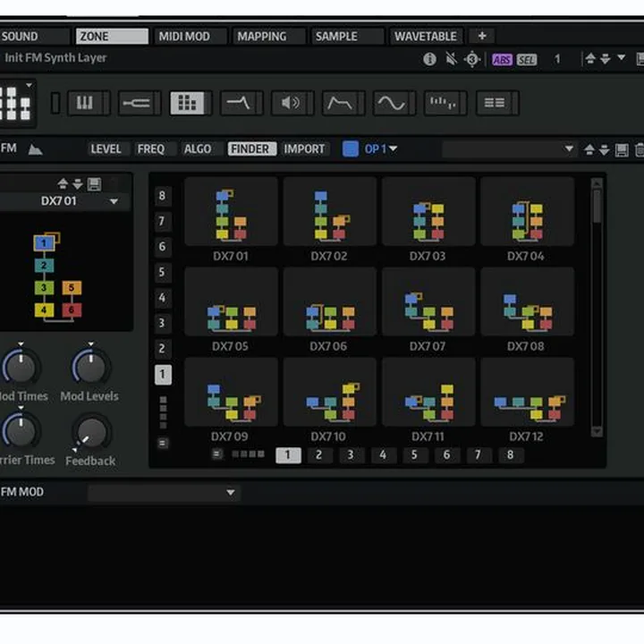This screenshot has height=644, width=644.
Task: Select previous algorithm up arrow
Action: 63,183
